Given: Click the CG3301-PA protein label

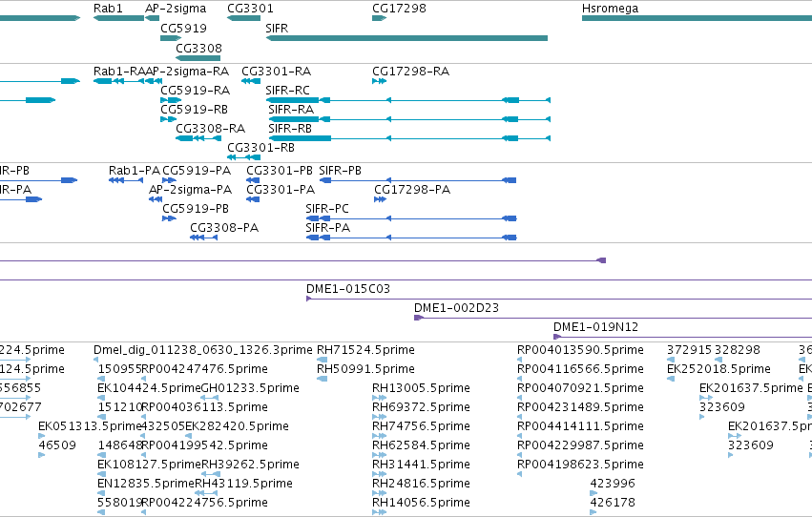Looking at the screenshot, I should pos(281,190).
